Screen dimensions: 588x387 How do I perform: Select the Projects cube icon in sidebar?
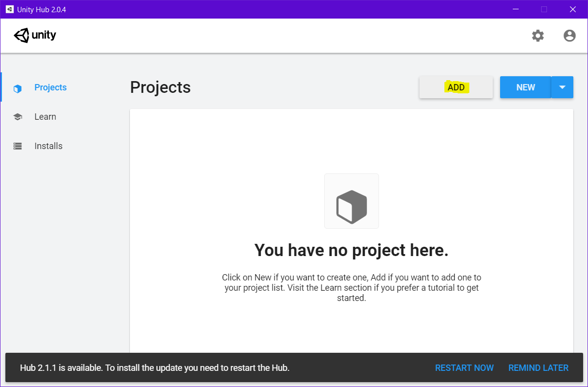18,88
